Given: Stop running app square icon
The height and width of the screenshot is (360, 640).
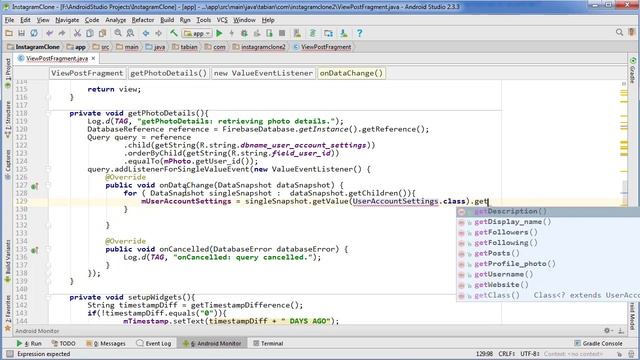Looking at the screenshot, I should tap(282, 33).
